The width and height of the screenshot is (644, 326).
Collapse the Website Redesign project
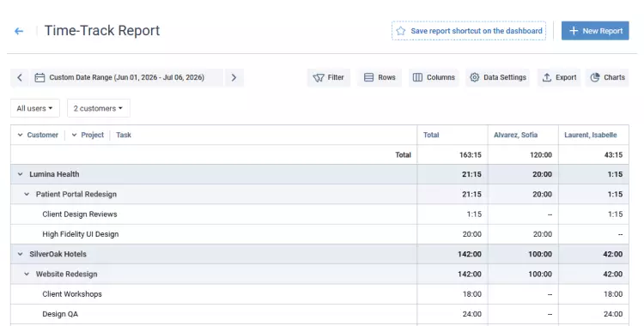click(x=27, y=275)
